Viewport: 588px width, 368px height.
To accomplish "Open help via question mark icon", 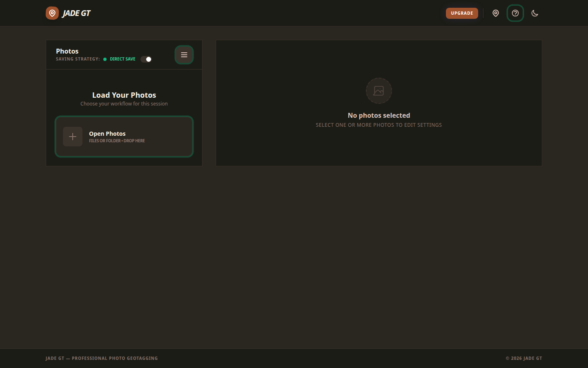I will (x=515, y=13).
